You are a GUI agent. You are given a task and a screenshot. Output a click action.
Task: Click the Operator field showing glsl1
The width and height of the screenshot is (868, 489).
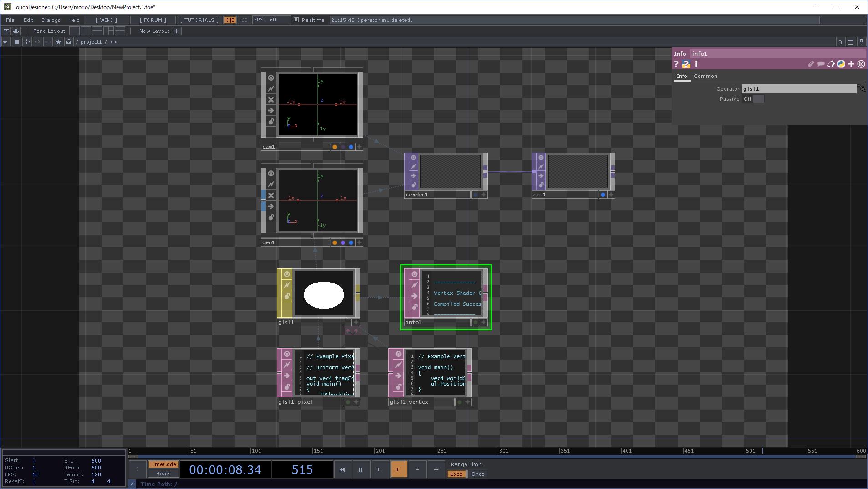point(799,89)
